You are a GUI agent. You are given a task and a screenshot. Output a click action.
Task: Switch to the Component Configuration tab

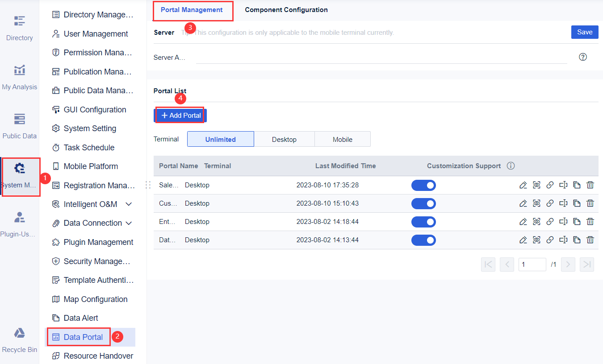pos(286,9)
